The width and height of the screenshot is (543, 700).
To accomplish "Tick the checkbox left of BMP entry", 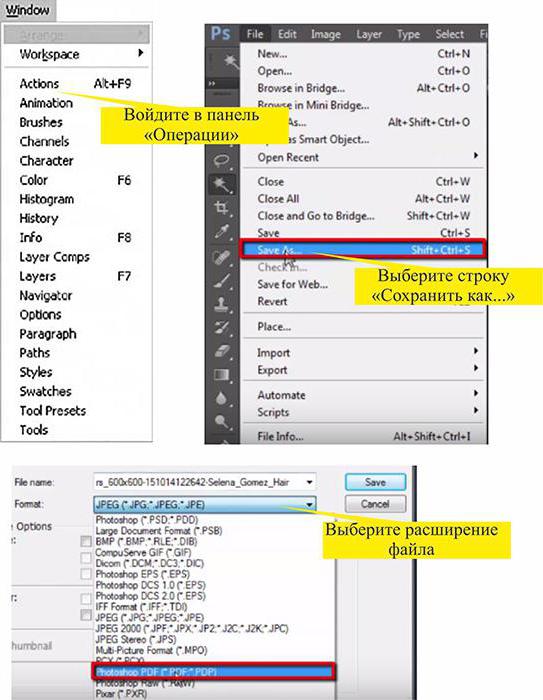I will (86, 542).
